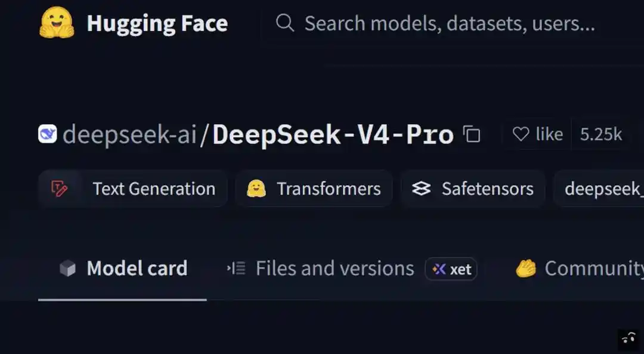Click the Files and versions list icon

236,269
